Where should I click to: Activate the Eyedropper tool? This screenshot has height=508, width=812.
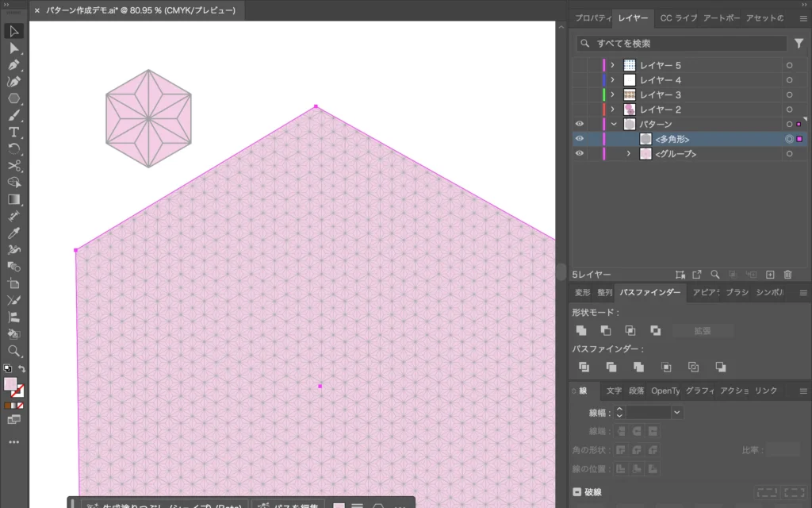click(13, 233)
